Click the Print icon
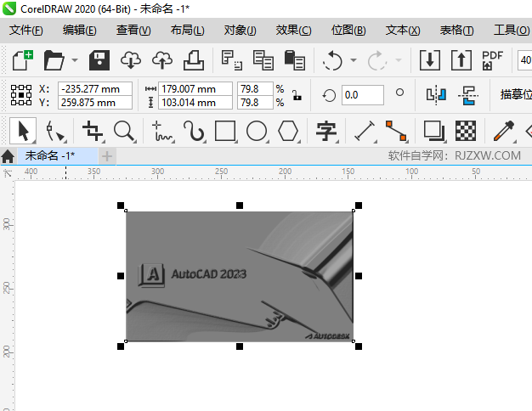The image size is (532, 411). click(x=194, y=60)
